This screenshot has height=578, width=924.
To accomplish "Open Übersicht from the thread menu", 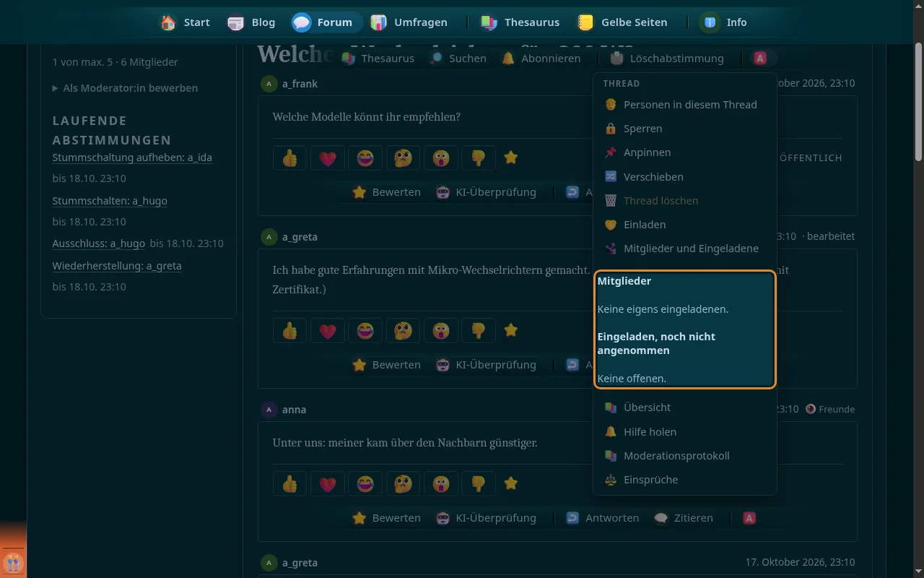I will coord(684,407).
